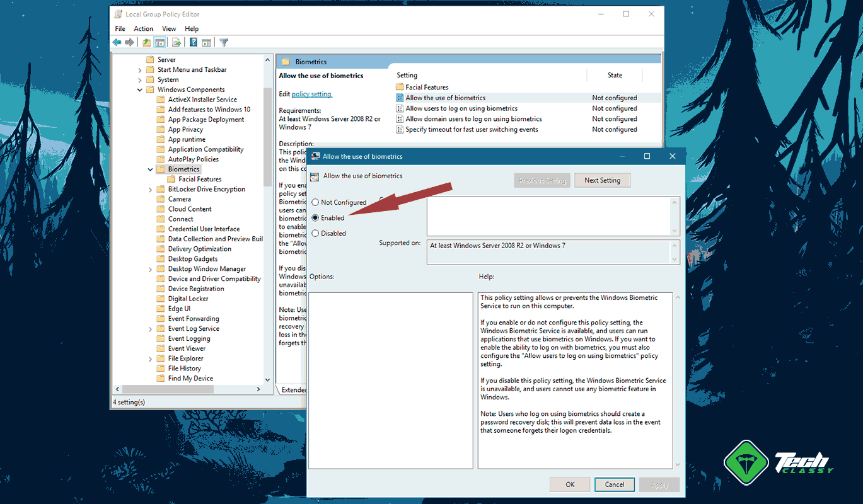Click the Forward navigation arrow
The height and width of the screenshot is (504, 863).
click(130, 42)
